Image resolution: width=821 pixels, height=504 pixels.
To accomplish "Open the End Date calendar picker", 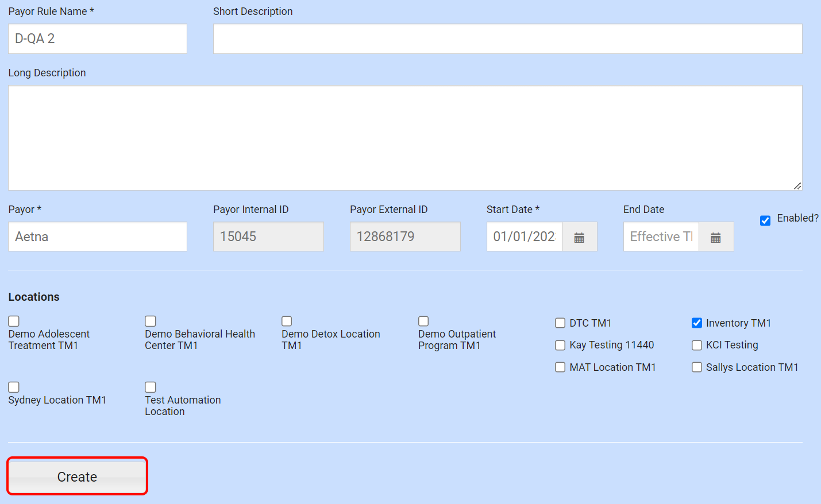I will coord(716,236).
